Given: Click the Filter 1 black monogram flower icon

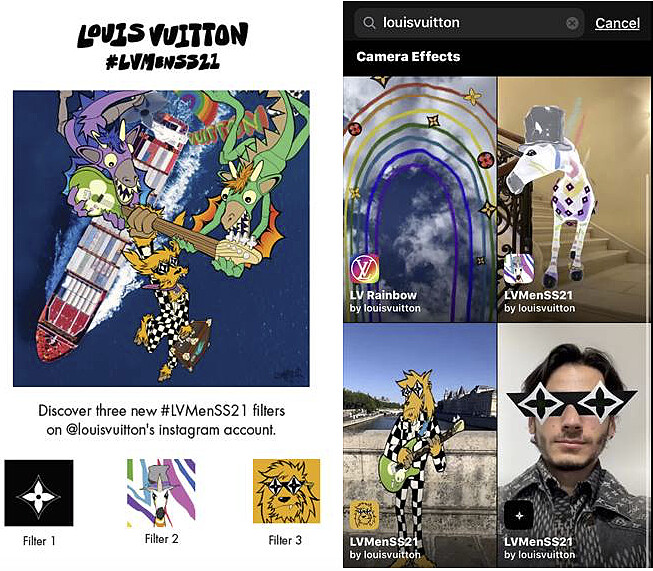Looking at the screenshot, I should tap(39, 493).
